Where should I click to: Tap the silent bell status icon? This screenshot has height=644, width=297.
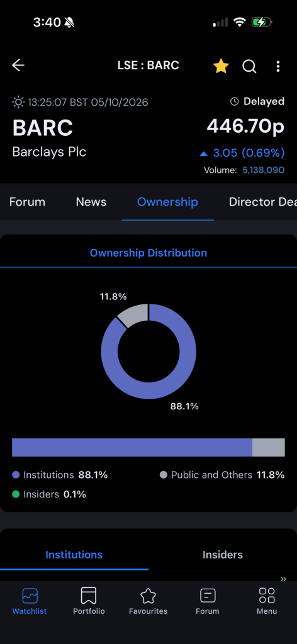pos(69,23)
